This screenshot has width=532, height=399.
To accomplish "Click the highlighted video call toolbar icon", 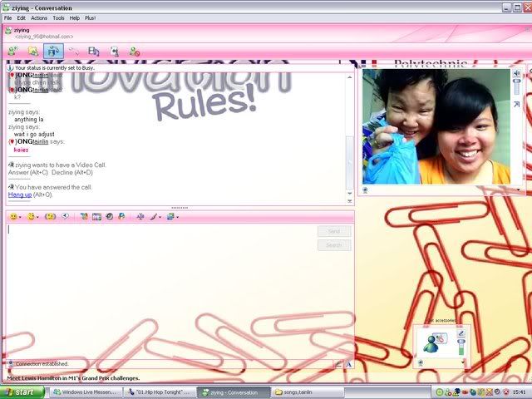I will (x=53, y=52).
